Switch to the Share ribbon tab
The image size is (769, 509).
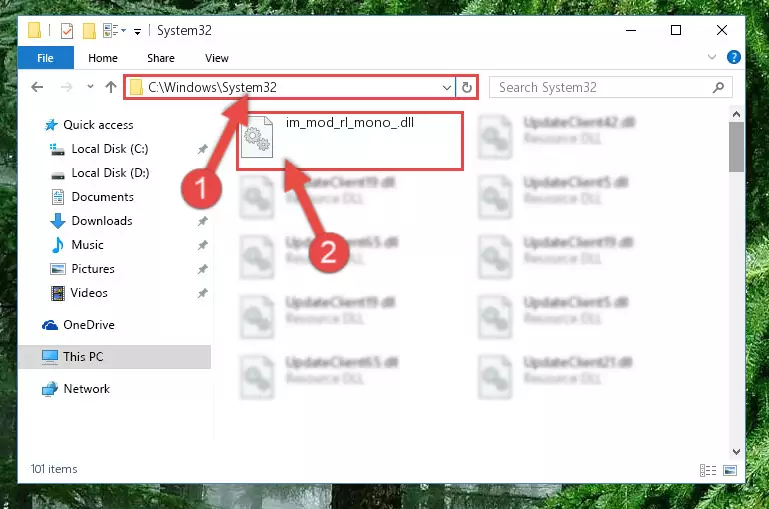[161, 58]
